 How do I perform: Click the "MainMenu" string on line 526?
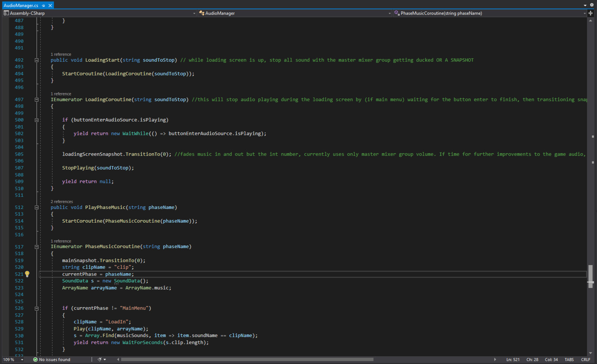coord(134,308)
